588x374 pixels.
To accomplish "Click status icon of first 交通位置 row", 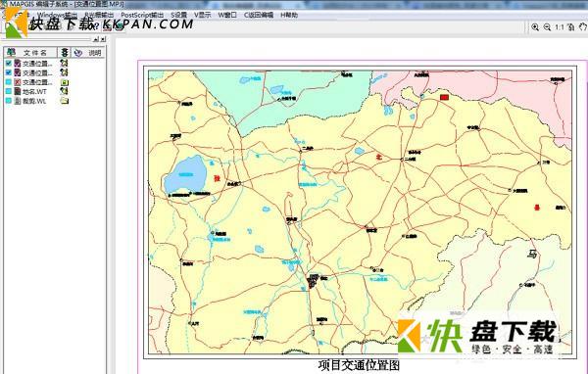I will (x=64, y=63).
